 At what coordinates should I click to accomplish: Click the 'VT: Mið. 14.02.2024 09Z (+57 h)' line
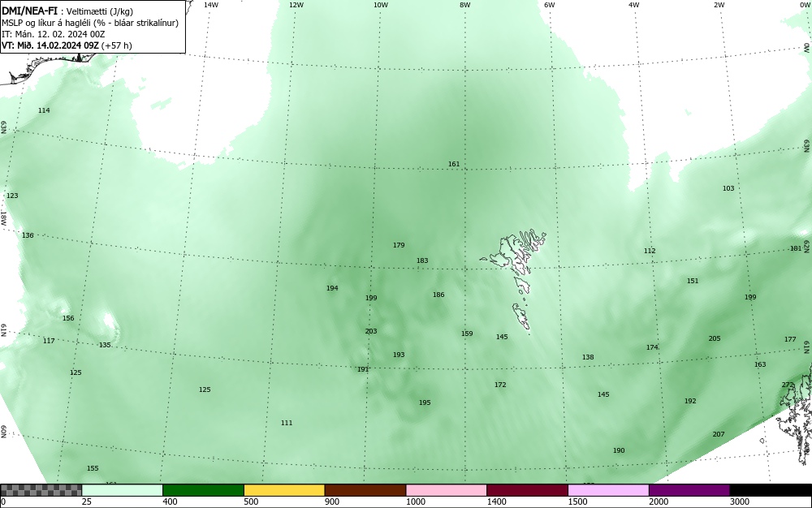[x=67, y=45]
